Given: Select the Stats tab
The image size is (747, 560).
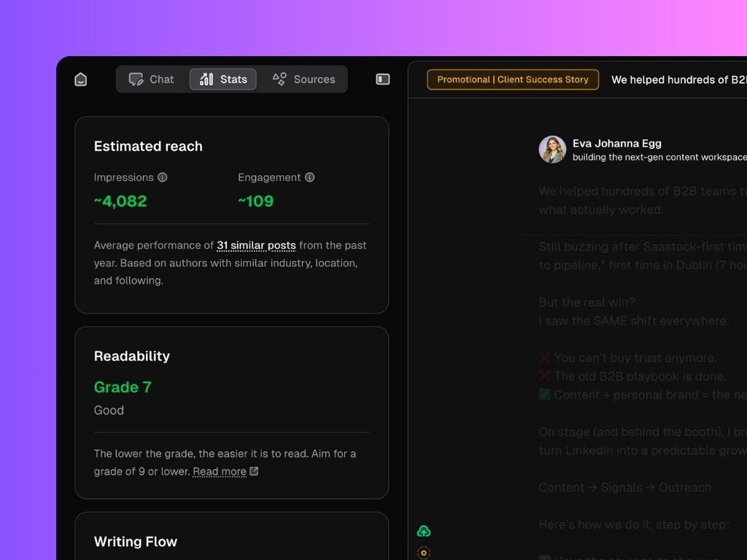Looking at the screenshot, I should [x=223, y=79].
